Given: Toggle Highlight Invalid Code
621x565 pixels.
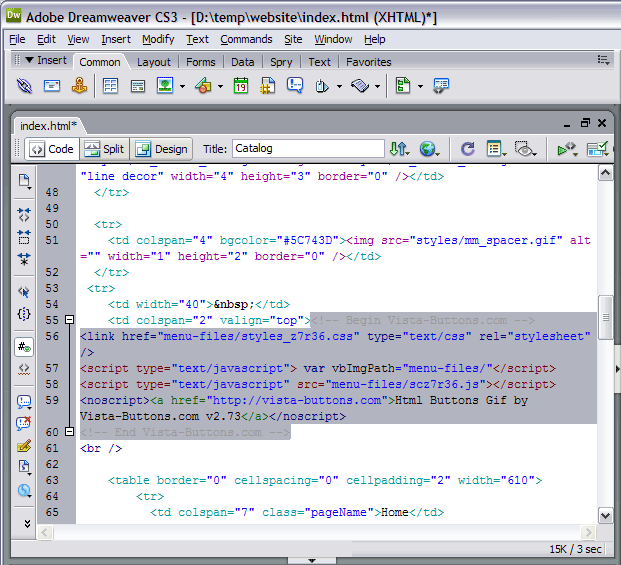Looking at the screenshot, I should (x=24, y=369).
